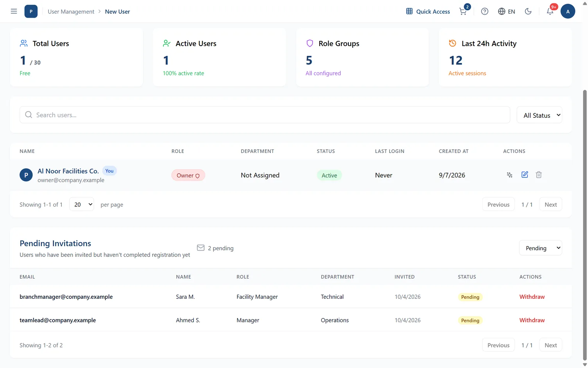
Task: Click the ROLE column header in users table
Action: pos(178,151)
